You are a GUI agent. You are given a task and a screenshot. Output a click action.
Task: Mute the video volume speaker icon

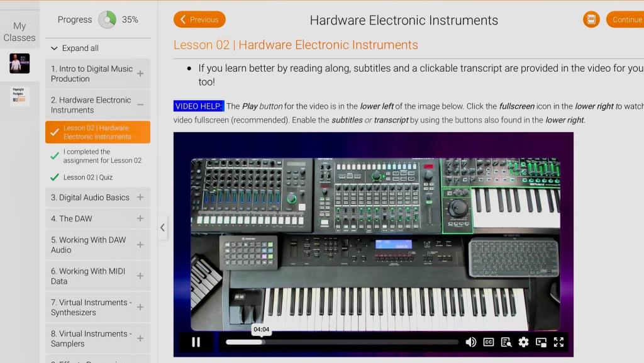tap(470, 342)
